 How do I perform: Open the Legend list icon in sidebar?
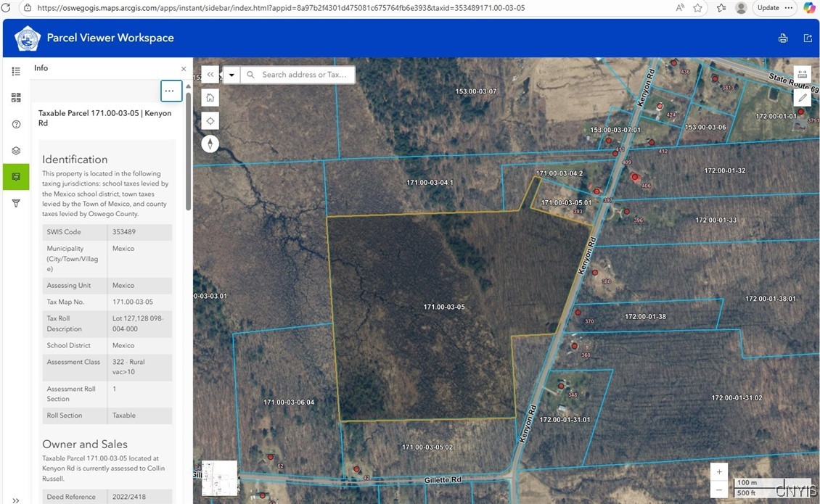pyautogui.click(x=16, y=71)
